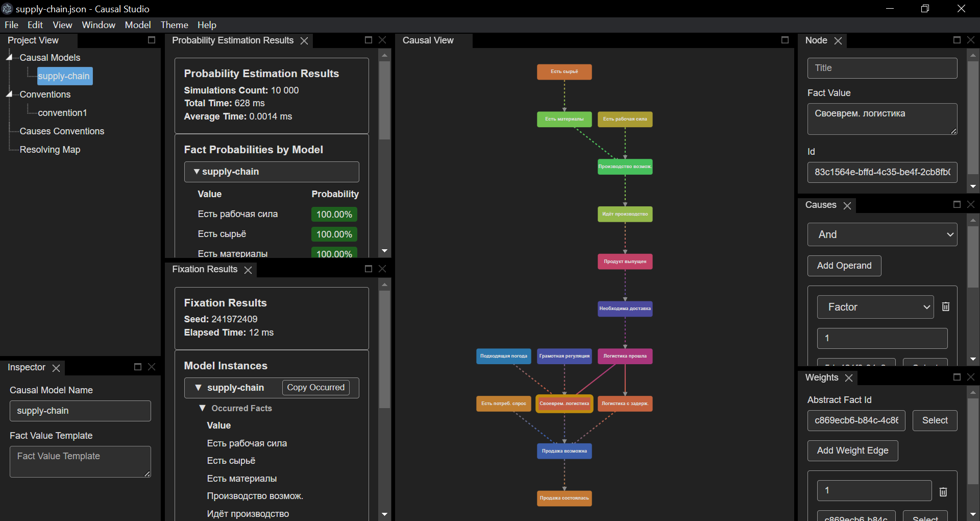This screenshot has width=980, height=521.
Task: Maximize the Weights panel
Action: pyautogui.click(x=957, y=377)
